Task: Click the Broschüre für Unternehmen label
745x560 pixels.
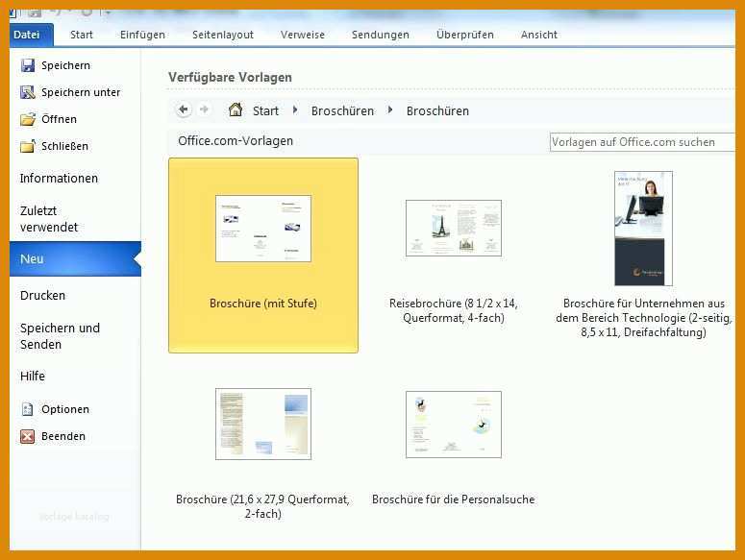Action: coord(644,318)
